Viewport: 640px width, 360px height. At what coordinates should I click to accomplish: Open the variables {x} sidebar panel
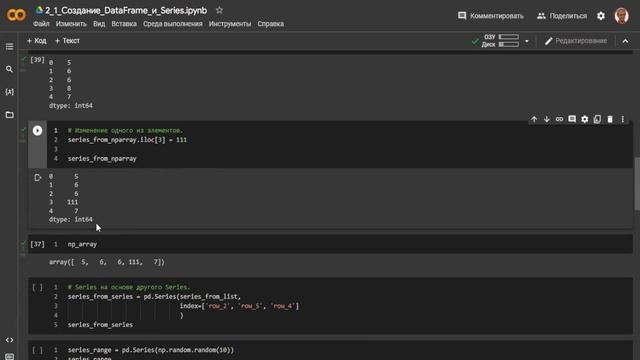(x=9, y=92)
